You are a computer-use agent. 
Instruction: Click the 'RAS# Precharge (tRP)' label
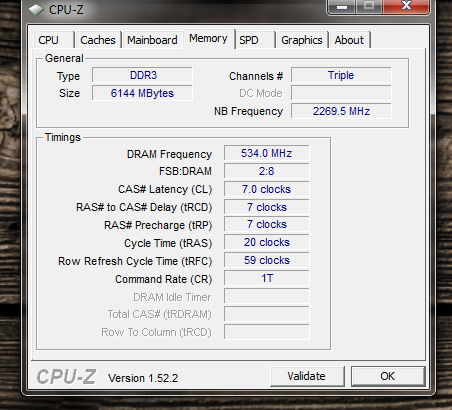pyautogui.click(x=158, y=225)
